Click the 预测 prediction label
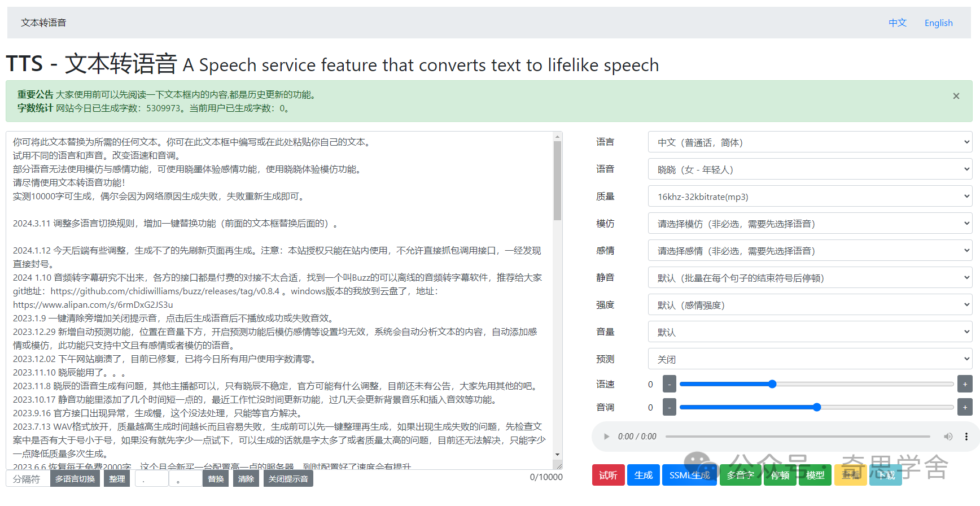980x506 pixels. pyautogui.click(x=605, y=359)
